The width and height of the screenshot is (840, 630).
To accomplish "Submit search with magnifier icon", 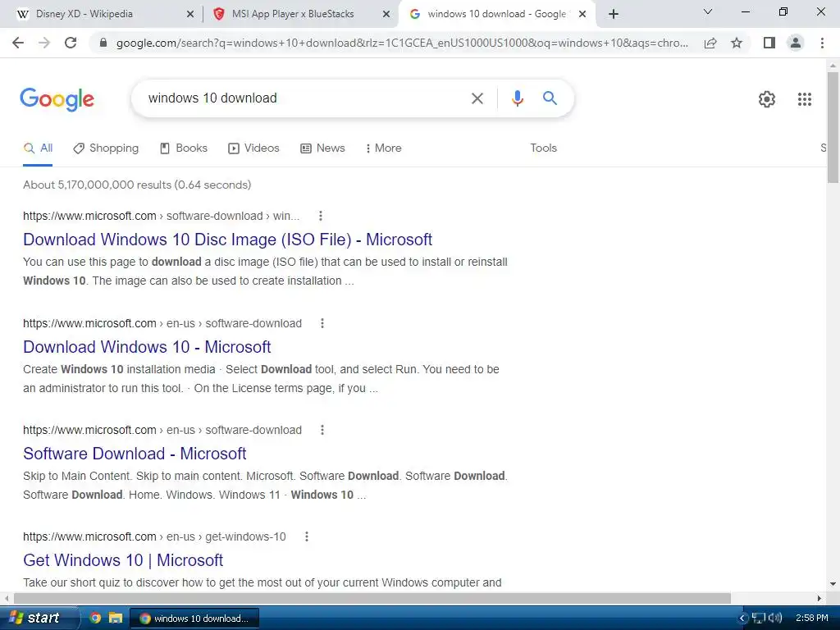I will (x=550, y=98).
